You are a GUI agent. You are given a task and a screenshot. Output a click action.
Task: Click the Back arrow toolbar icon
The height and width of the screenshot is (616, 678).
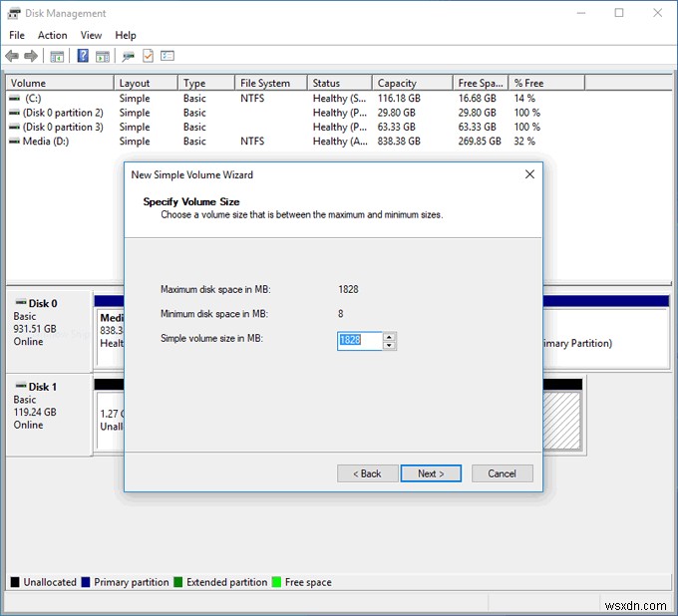pyautogui.click(x=12, y=56)
